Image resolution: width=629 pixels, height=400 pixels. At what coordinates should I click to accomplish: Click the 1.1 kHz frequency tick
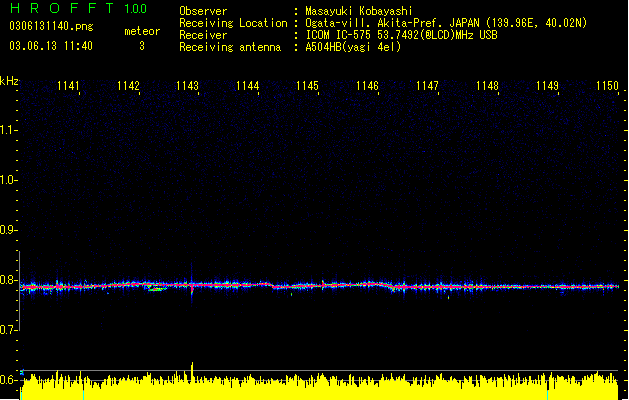(8, 130)
